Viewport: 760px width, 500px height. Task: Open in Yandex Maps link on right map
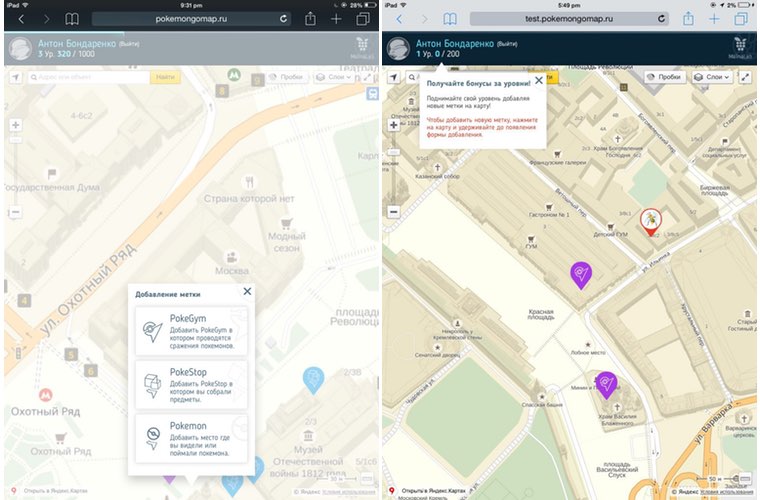click(x=433, y=491)
